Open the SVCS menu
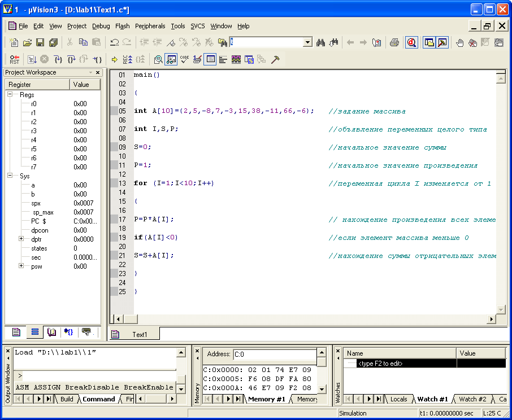Viewport: 512px width, 420px height. 198,26
